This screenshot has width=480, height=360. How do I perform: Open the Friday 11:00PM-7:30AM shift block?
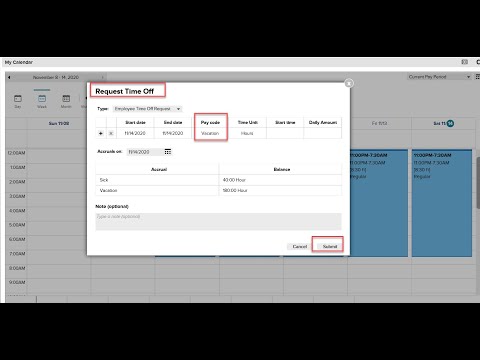click(x=379, y=203)
